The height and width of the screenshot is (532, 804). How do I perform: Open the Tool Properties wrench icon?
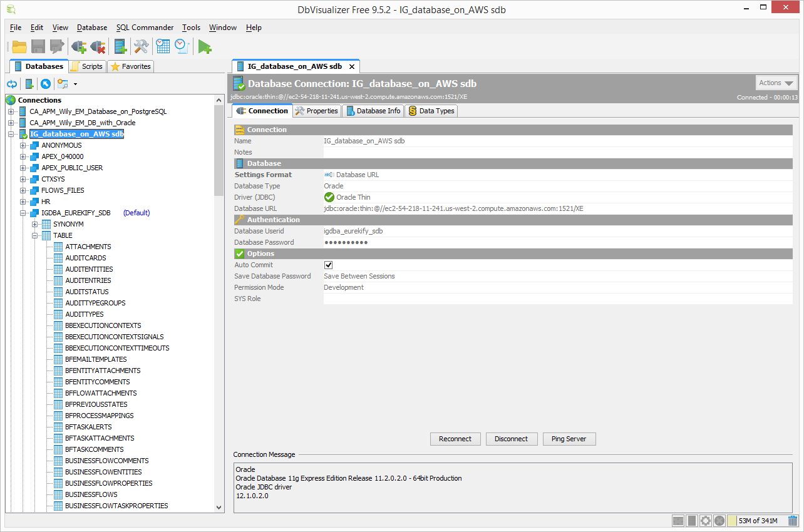pyautogui.click(x=141, y=46)
